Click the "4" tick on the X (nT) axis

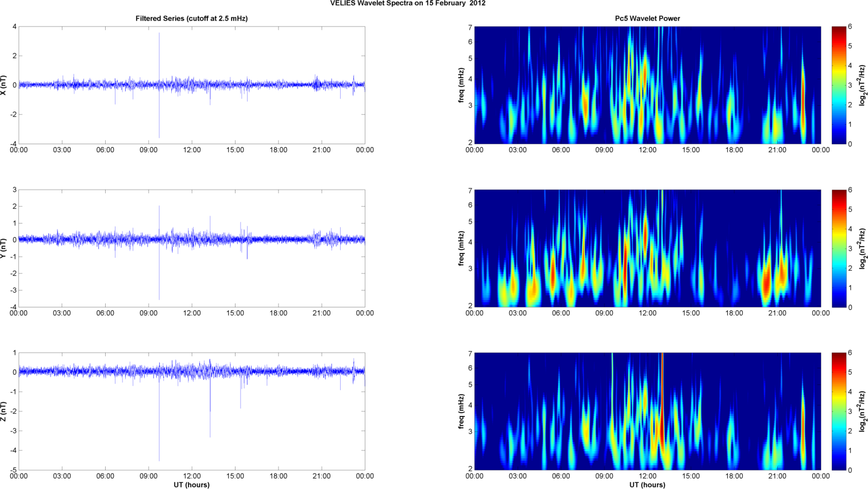point(14,26)
